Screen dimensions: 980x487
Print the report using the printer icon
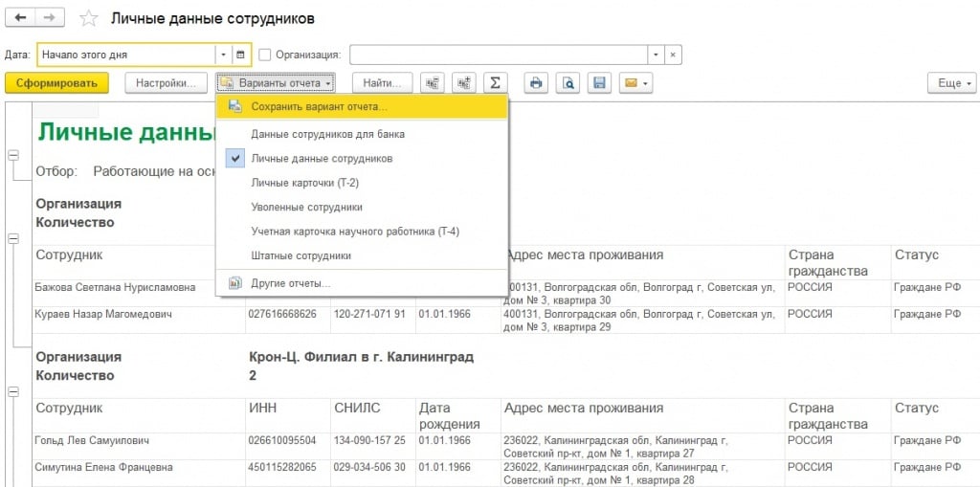point(537,83)
